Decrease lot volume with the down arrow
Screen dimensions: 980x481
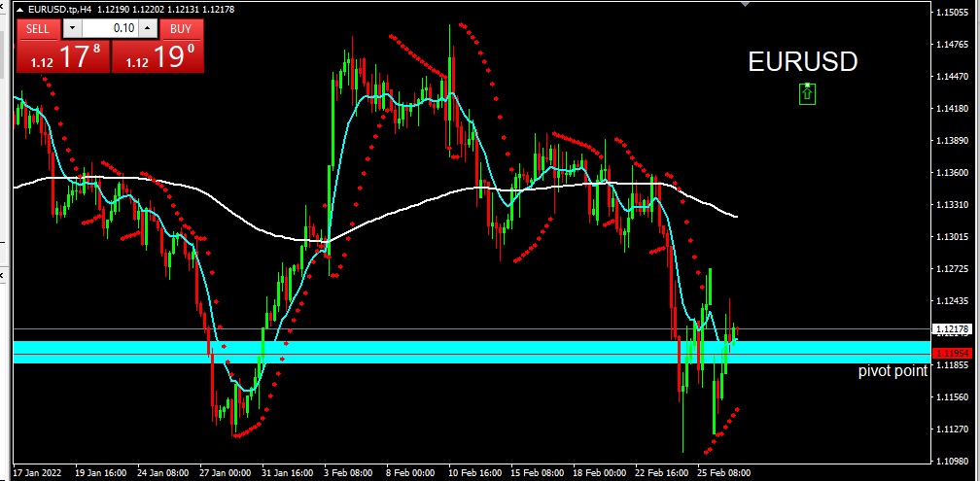[73, 28]
